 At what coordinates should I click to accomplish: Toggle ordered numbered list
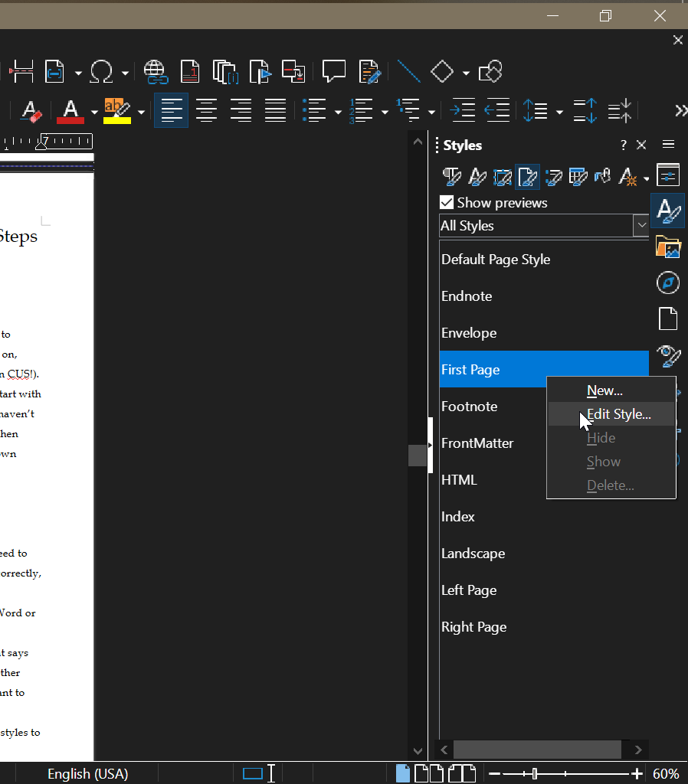[x=362, y=110]
